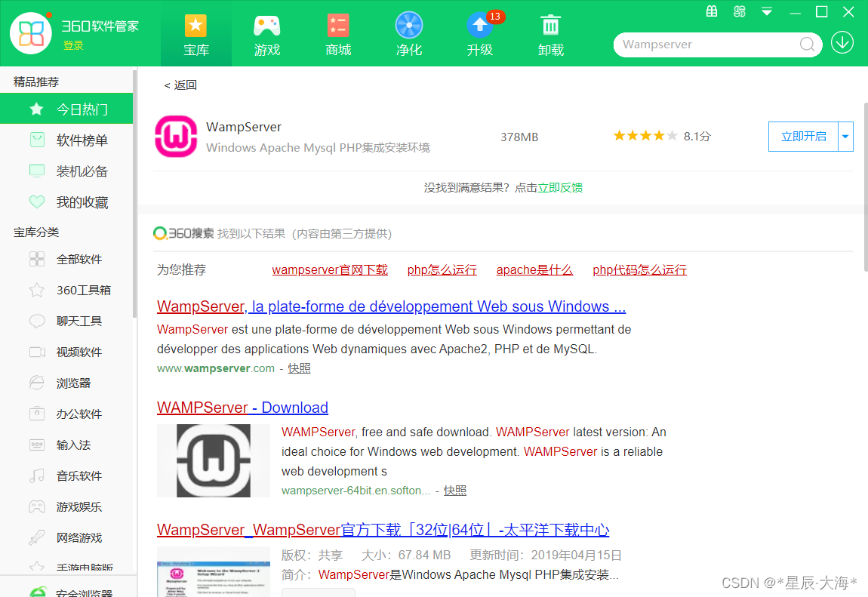Click the 360工具箱 star icon

pyautogui.click(x=37, y=290)
